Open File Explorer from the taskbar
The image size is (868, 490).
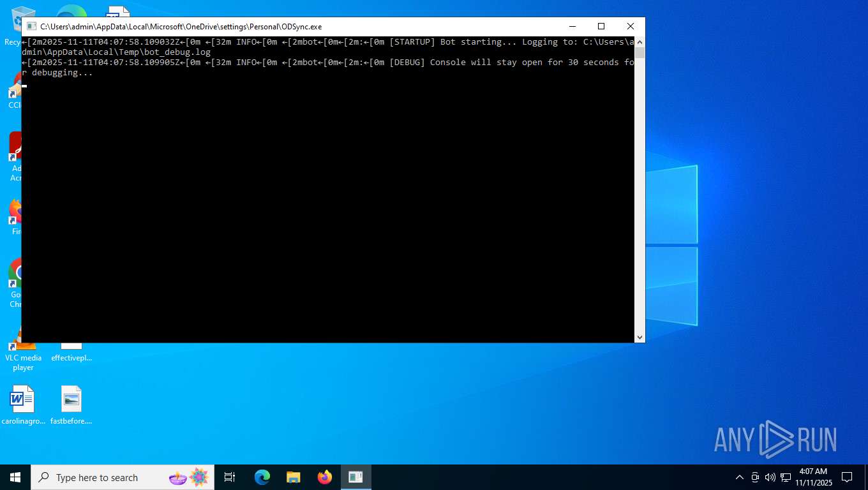click(293, 477)
